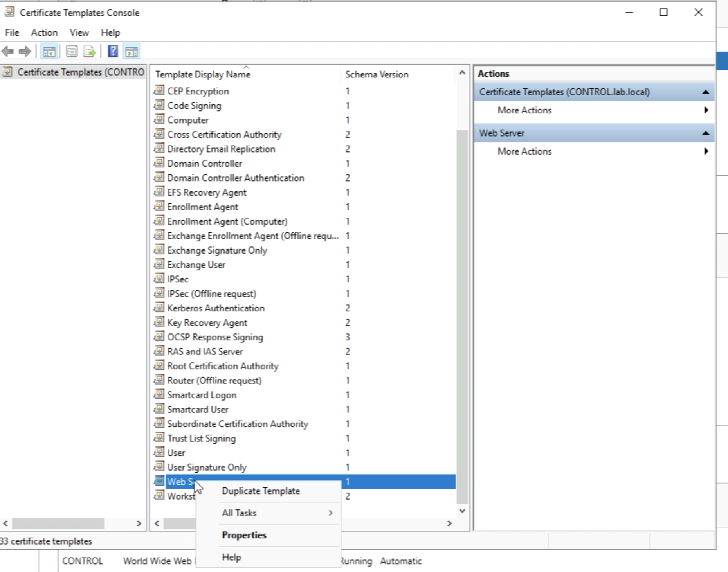The image size is (728, 572).
Task: Collapse the Web Server actions section
Action: click(x=705, y=133)
